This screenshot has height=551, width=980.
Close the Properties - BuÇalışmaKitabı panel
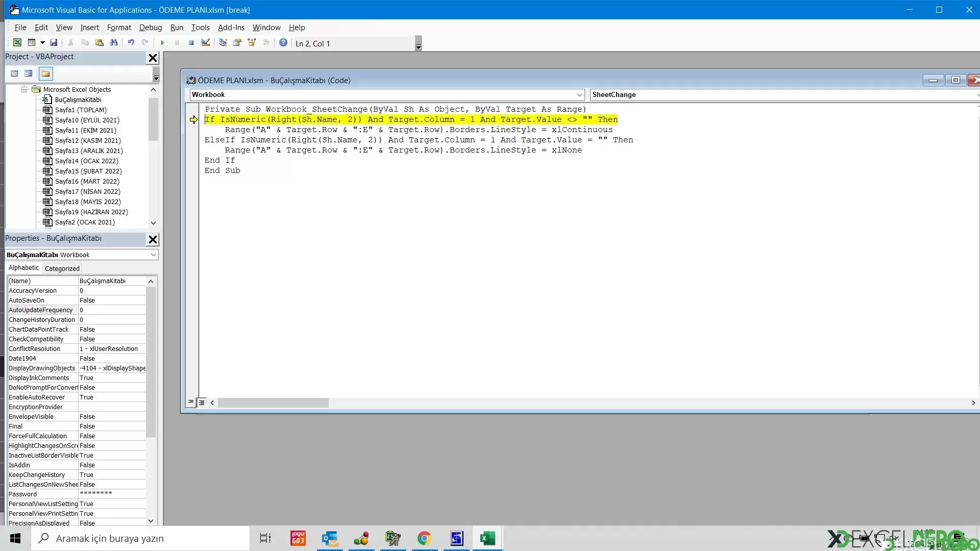point(153,239)
